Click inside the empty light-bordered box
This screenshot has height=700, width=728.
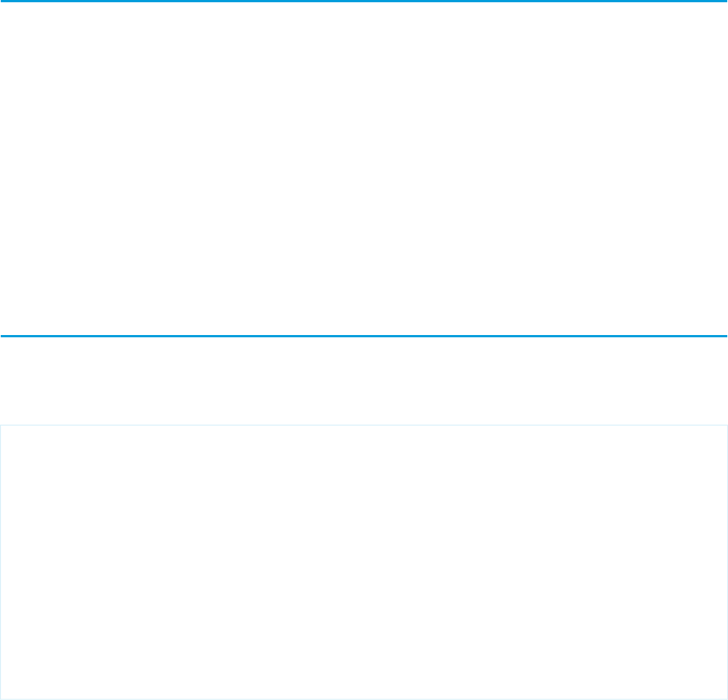(364, 562)
